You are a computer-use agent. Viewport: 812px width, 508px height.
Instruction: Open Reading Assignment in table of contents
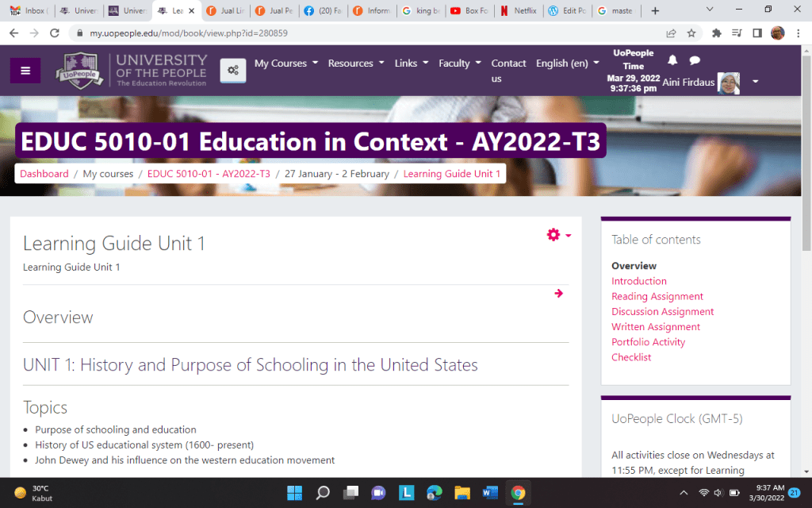click(x=657, y=296)
